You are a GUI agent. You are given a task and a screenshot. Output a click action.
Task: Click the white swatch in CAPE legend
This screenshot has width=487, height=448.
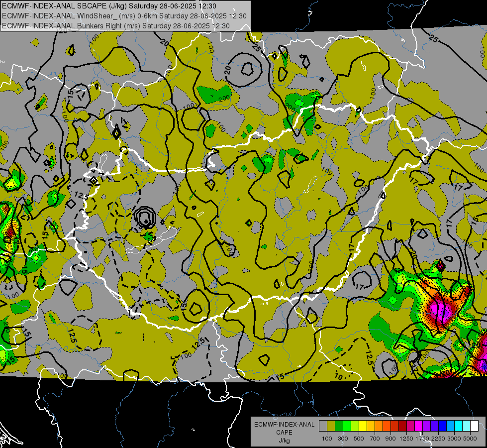tap(475, 426)
